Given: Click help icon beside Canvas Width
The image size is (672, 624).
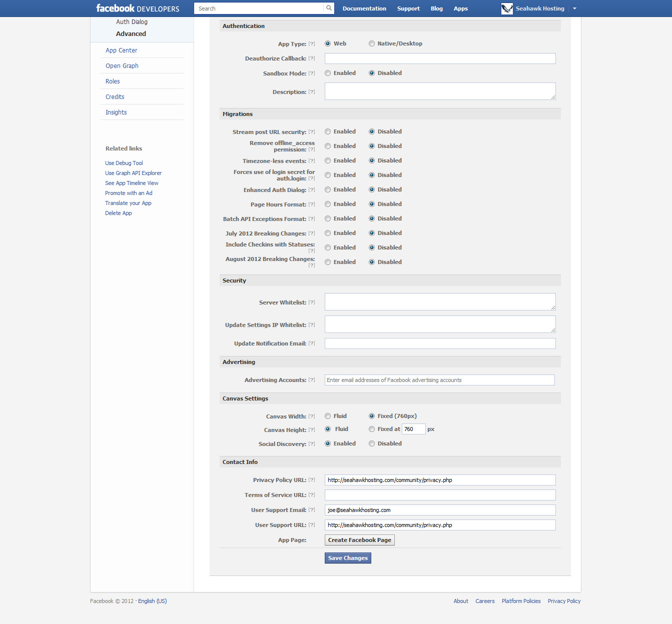Looking at the screenshot, I should pyautogui.click(x=312, y=416).
